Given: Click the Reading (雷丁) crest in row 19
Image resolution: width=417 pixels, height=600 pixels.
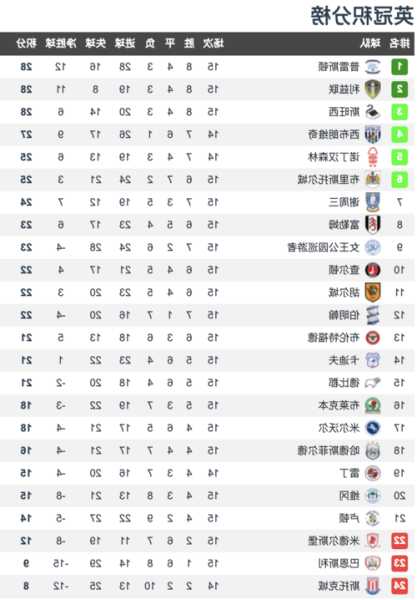Looking at the screenshot, I should pos(372,473).
